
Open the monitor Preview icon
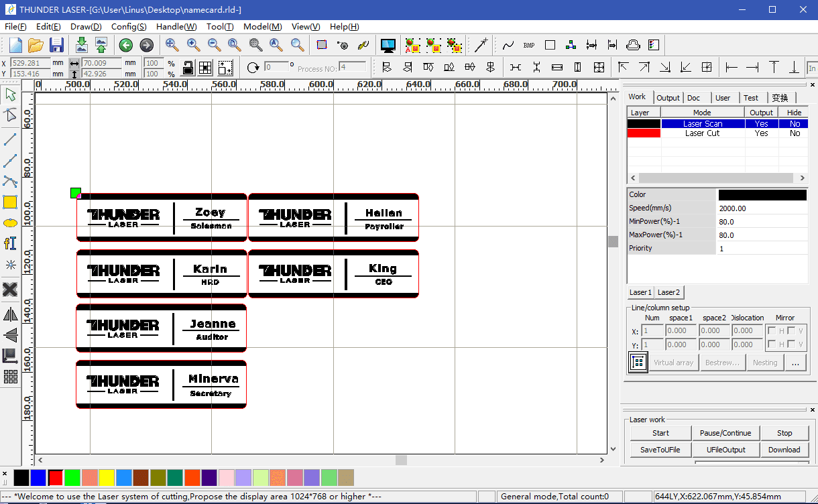tap(388, 45)
